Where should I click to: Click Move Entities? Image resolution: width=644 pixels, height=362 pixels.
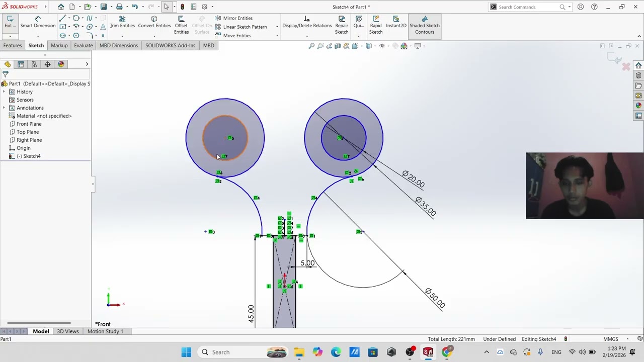pyautogui.click(x=233, y=36)
